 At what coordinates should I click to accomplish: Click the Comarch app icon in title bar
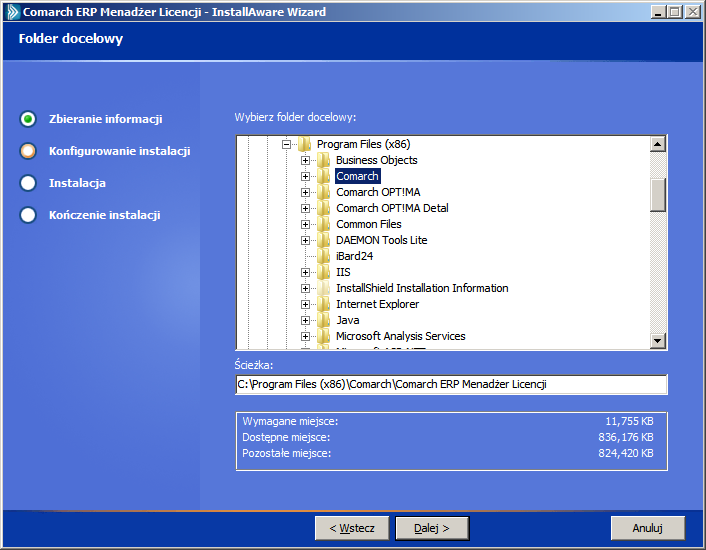click(x=13, y=12)
